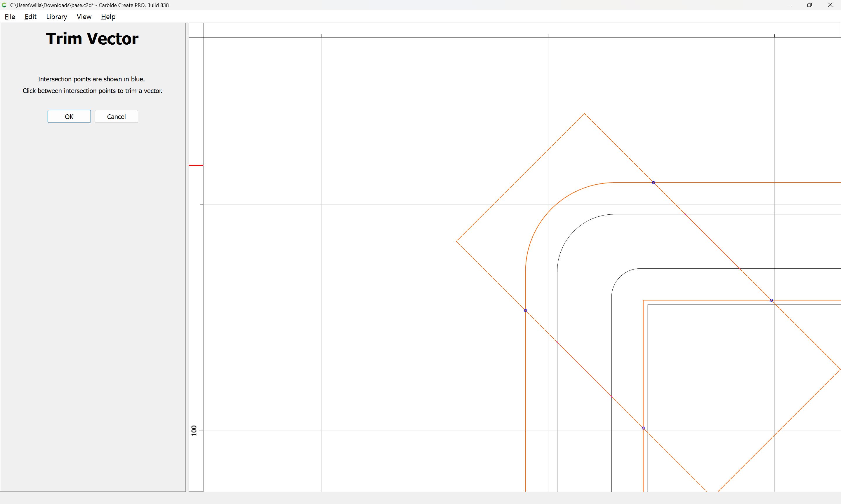
Task: Cancel the Trim Vector operation
Action: coord(116,116)
